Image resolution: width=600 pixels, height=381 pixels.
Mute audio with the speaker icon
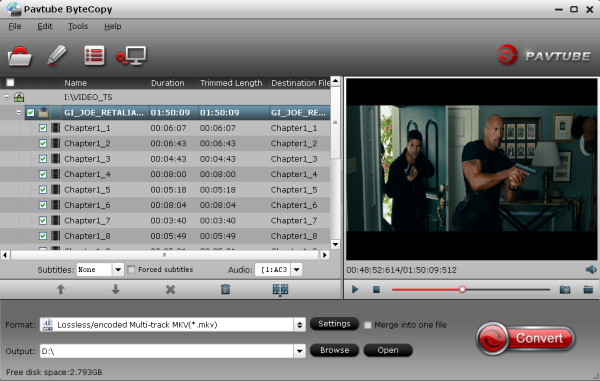click(x=591, y=270)
